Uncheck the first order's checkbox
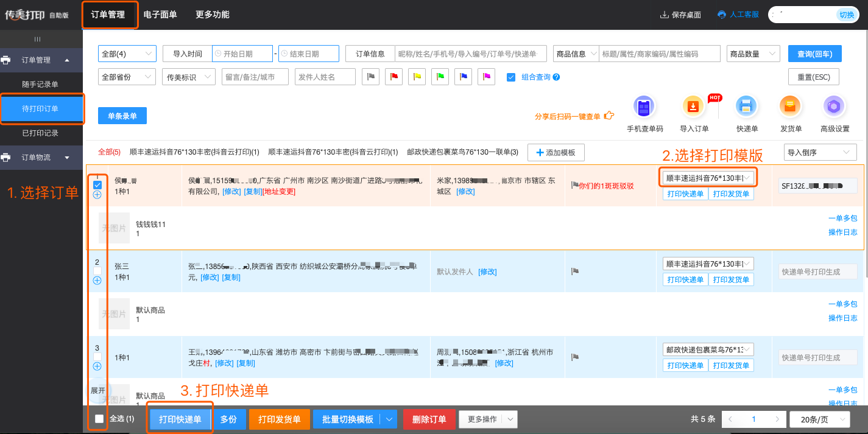 pos(97,184)
